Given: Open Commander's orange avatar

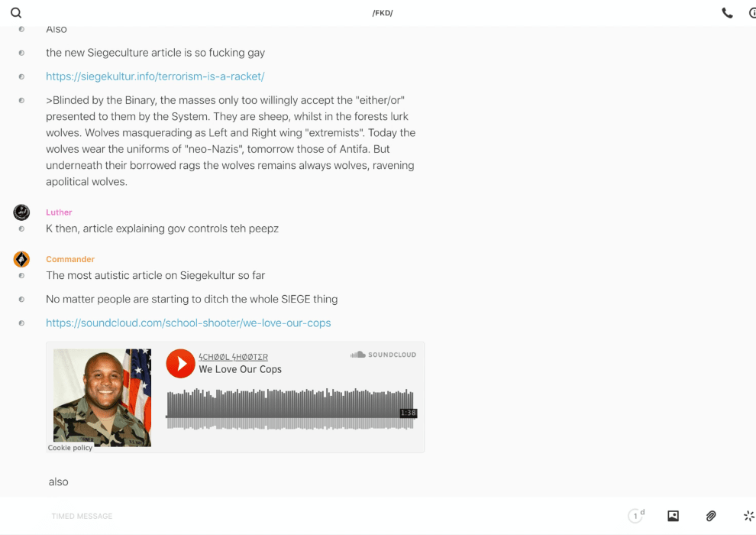Looking at the screenshot, I should coord(21,259).
